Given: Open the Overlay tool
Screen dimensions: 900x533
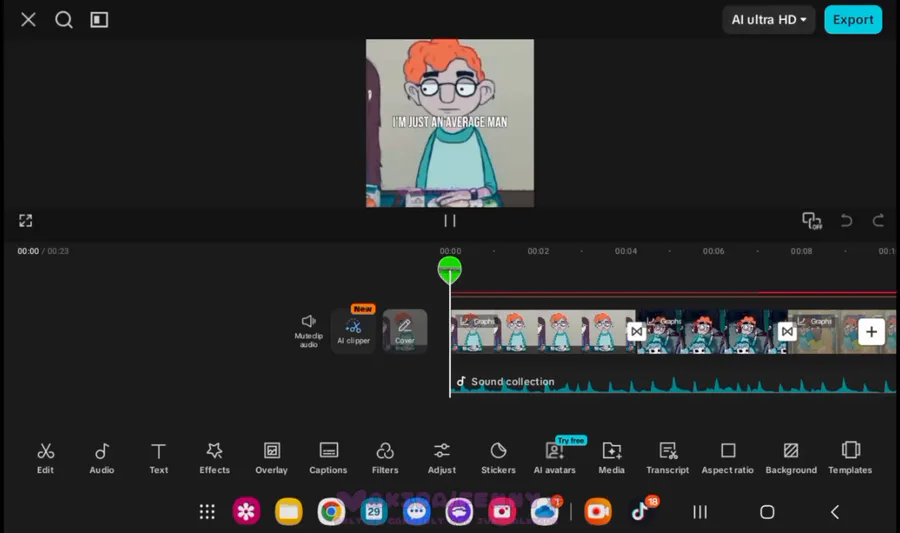Looking at the screenshot, I should tap(271, 458).
